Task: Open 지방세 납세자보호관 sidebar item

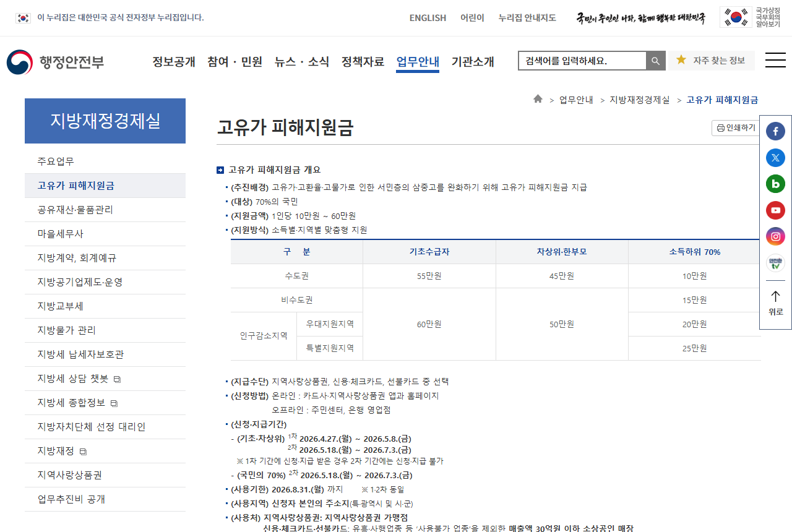Action: pyautogui.click(x=105, y=354)
